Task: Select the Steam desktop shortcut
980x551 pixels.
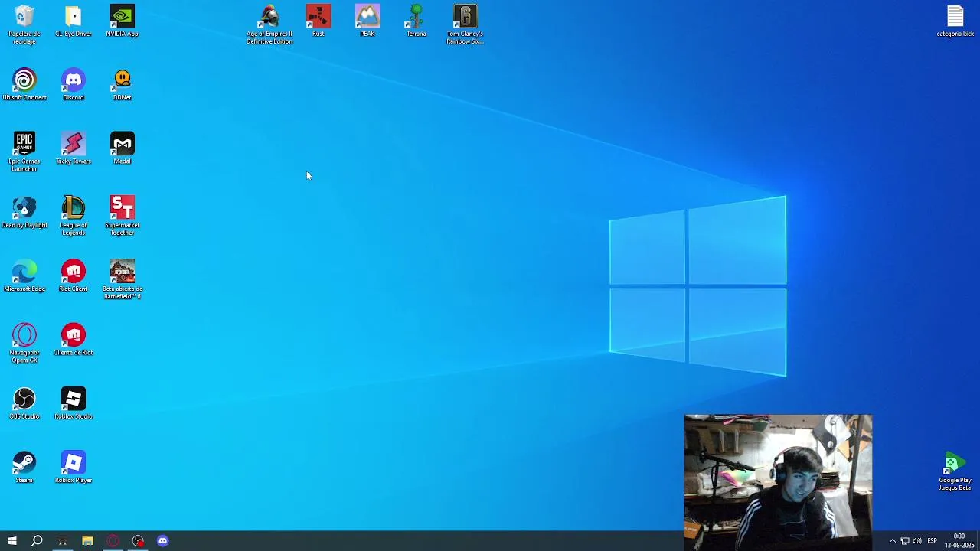Action: coord(24,468)
